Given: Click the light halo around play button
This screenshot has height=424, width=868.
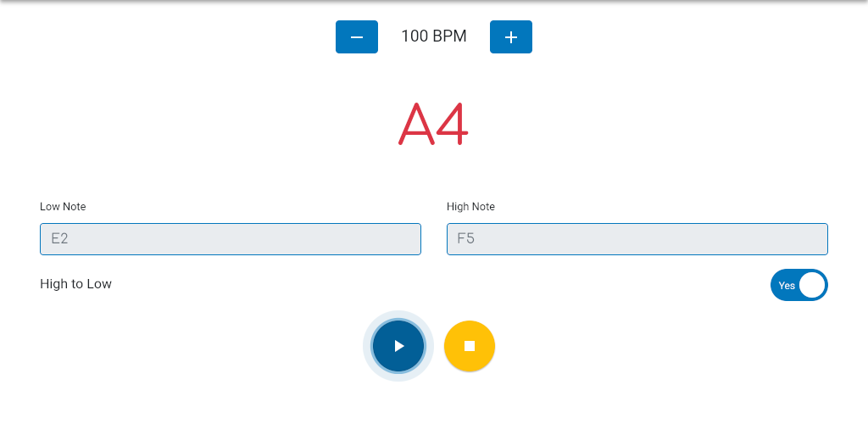Looking at the screenshot, I should [x=398, y=315].
